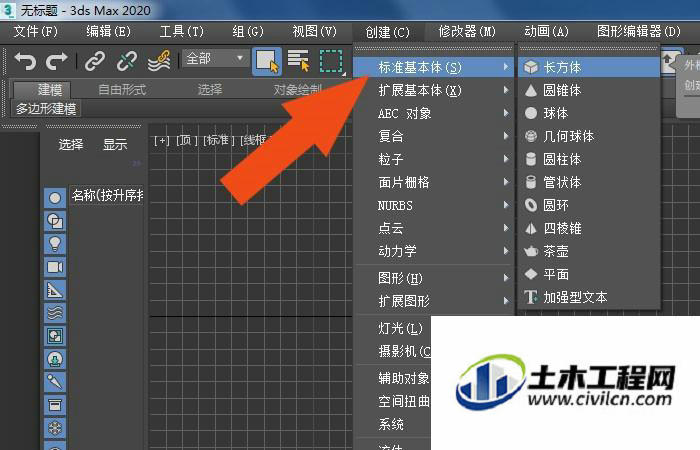Choose Plane 平面 primitive
700x450 pixels.
[x=589, y=274]
